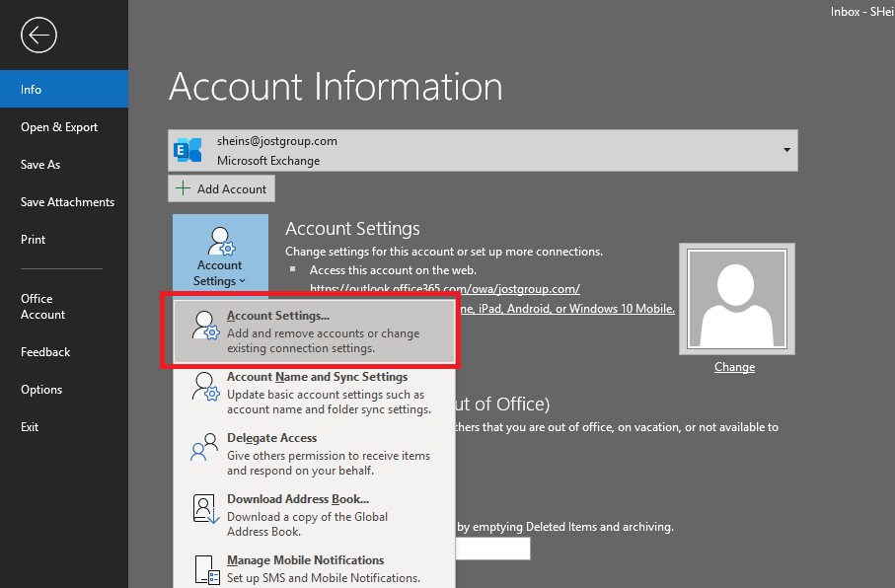Click the green plus icon on Add Account

(x=183, y=188)
